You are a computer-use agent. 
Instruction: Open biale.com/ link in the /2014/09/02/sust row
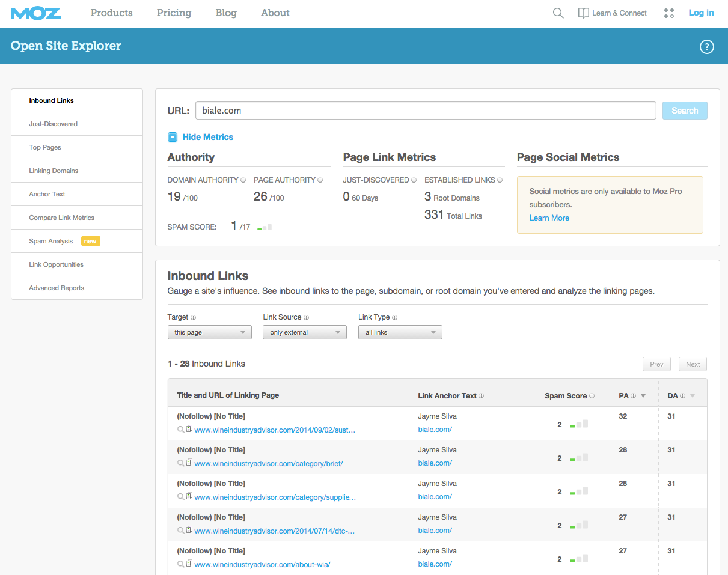(x=435, y=430)
